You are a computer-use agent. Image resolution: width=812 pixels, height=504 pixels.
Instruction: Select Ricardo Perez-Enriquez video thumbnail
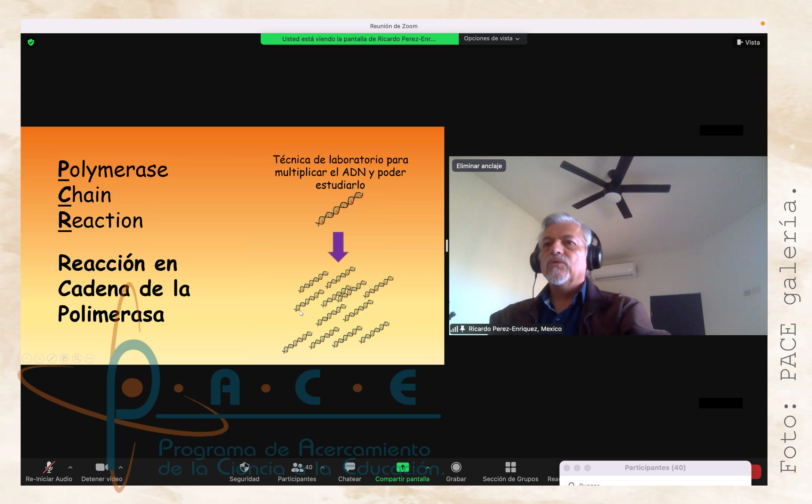[x=608, y=246]
